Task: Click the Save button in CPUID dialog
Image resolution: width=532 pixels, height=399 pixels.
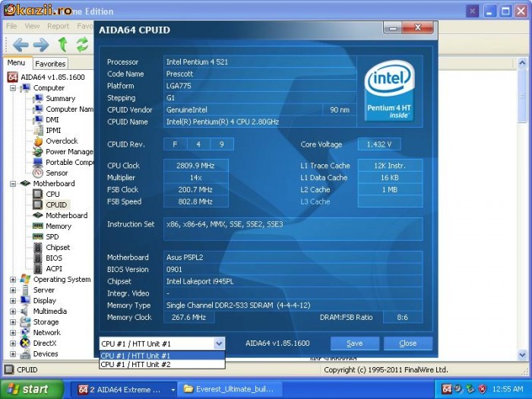Action: (355, 344)
